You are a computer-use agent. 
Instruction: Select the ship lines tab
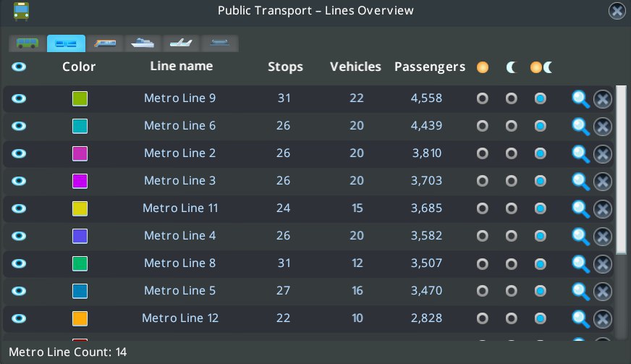[x=143, y=43]
